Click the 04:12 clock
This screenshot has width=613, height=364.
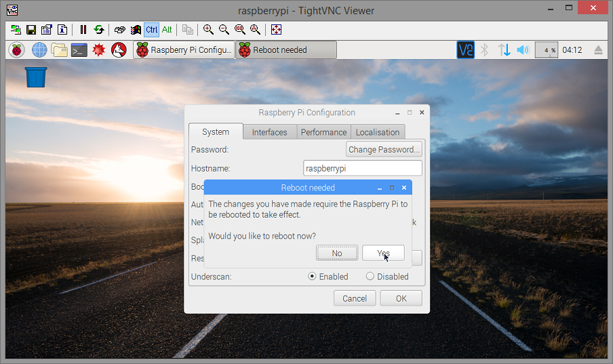click(572, 50)
